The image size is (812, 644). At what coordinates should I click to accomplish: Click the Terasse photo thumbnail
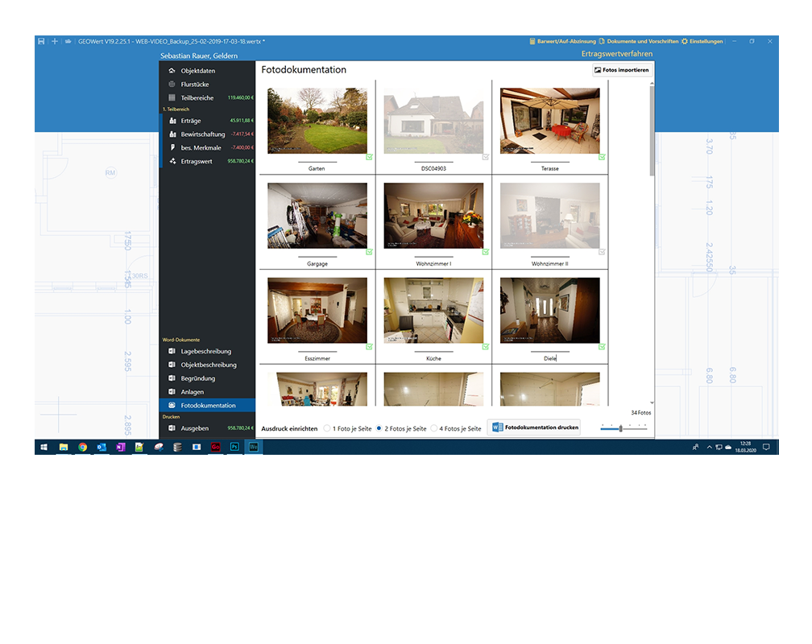tap(550, 121)
